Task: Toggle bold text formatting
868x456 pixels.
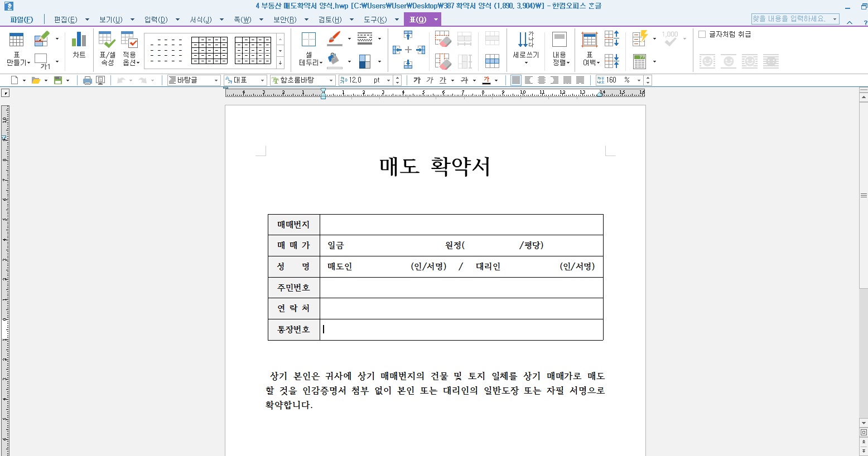Action: 417,80
